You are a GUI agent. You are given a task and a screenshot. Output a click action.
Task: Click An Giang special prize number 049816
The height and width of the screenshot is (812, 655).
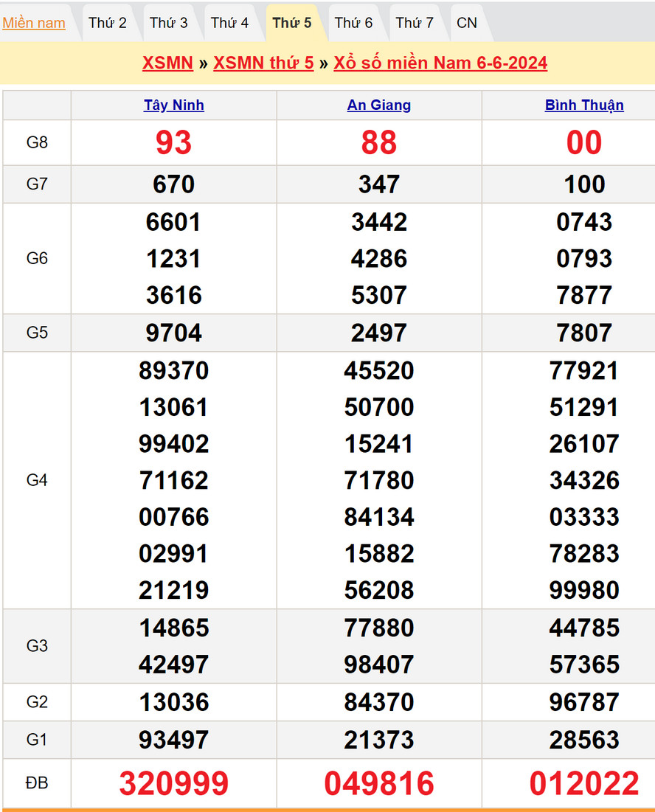tap(379, 783)
